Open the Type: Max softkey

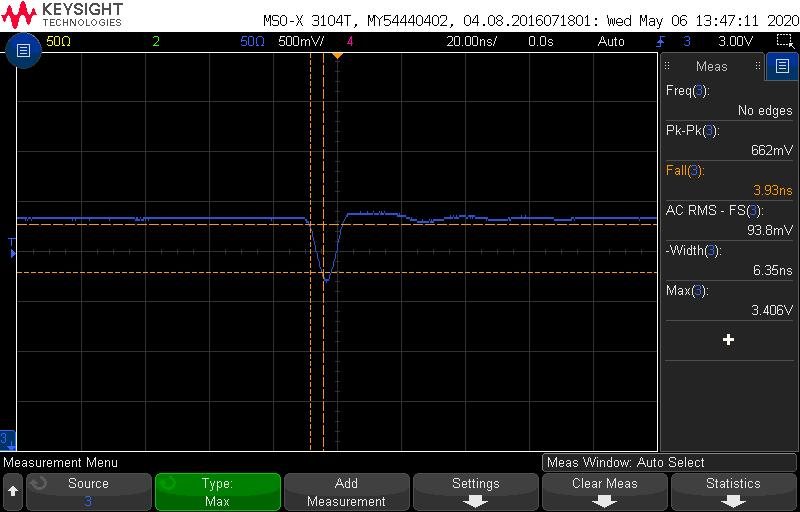coord(218,492)
